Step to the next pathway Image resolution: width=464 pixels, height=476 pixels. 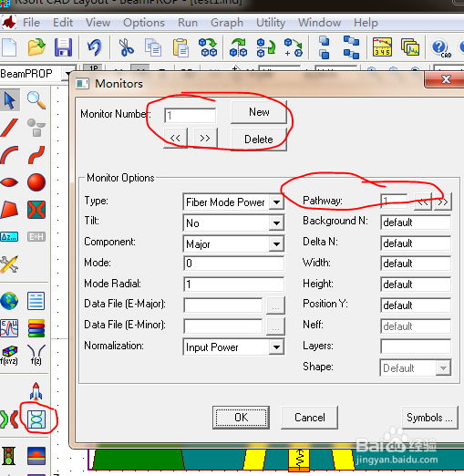[443, 202]
